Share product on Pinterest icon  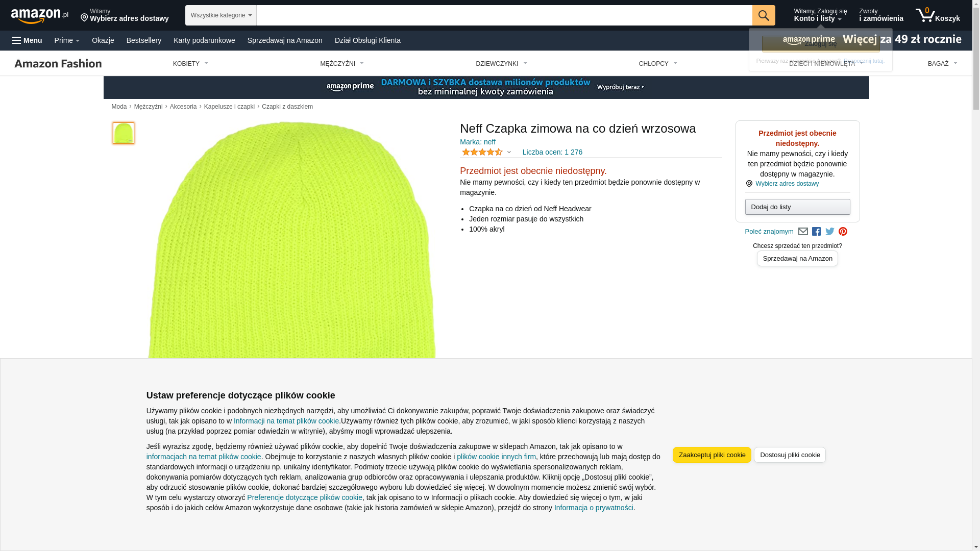pyautogui.click(x=843, y=232)
